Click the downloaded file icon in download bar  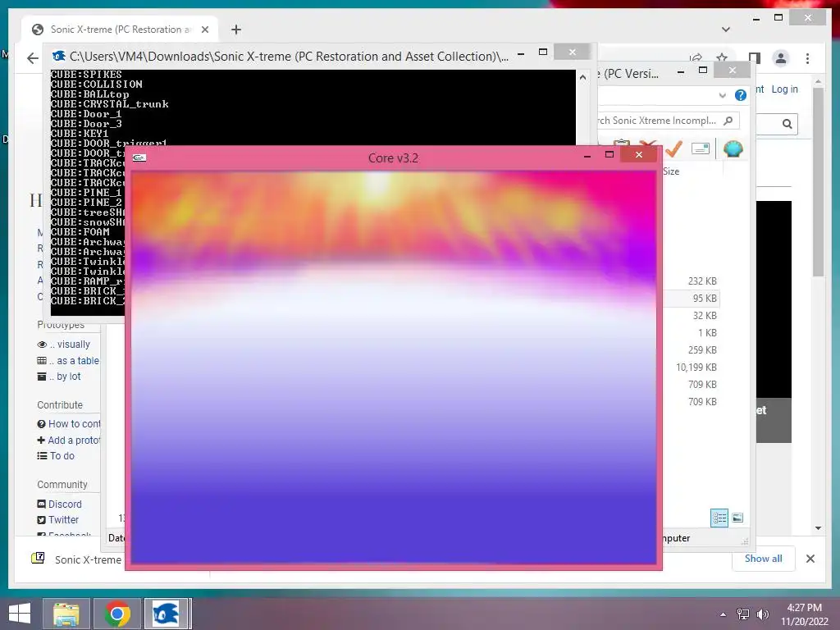click(38, 559)
